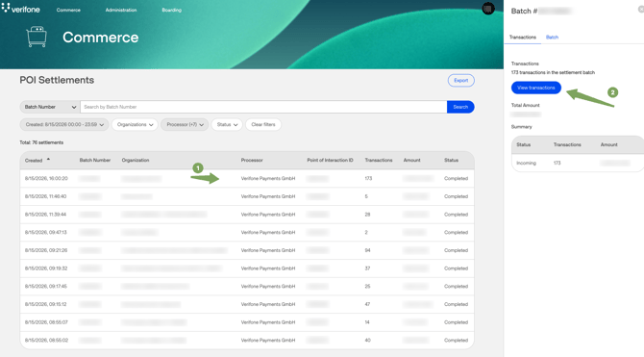Image resolution: width=644 pixels, height=357 pixels.
Task: Sort by Batch Number column header
Action: click(x=95, y=160)
